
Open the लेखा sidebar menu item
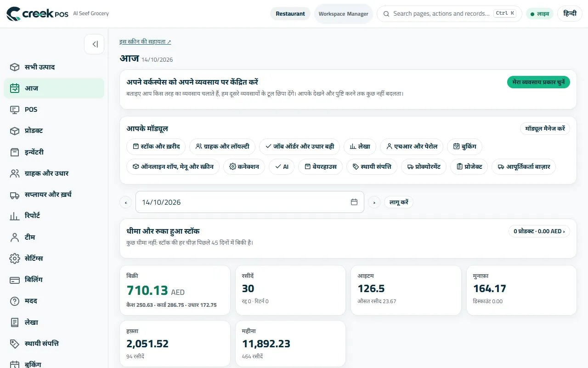(54, 322)
